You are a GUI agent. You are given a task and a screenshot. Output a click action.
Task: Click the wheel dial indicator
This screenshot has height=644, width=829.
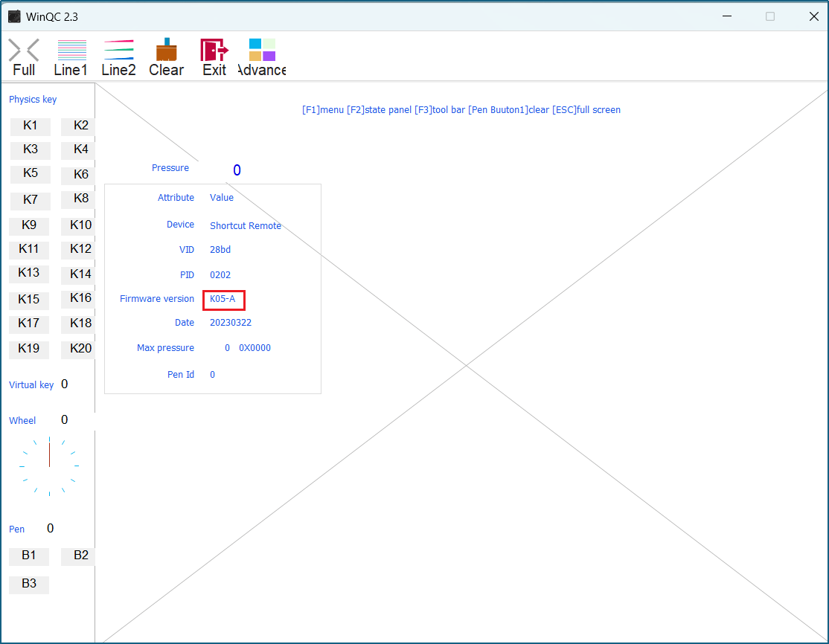pyautogui.click(x=49, y=466)
